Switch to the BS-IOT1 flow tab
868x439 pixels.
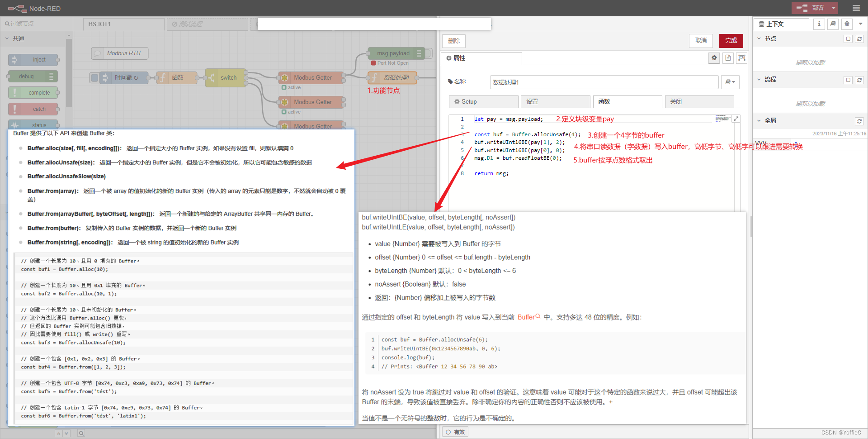pos(123,24)
